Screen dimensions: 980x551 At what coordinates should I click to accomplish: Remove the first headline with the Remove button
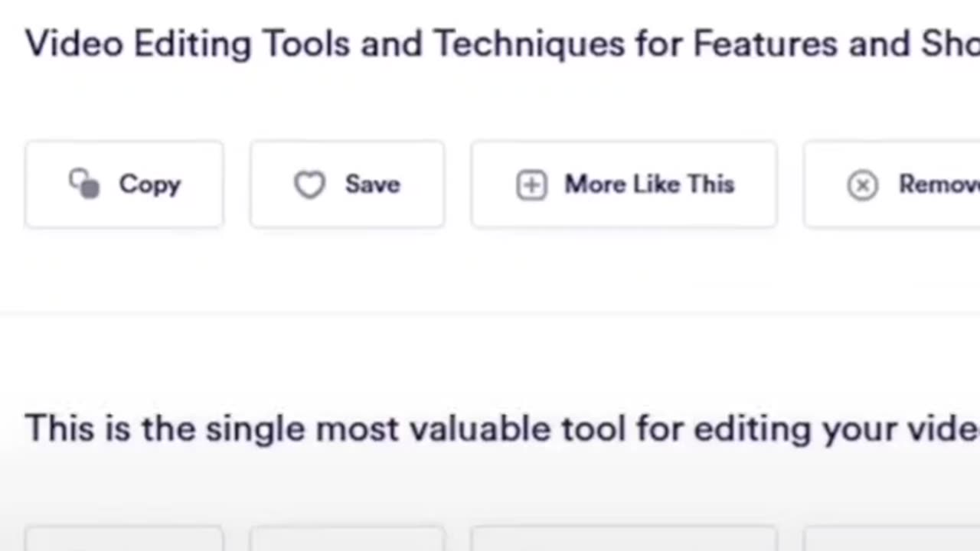click(x=892, y=184)
